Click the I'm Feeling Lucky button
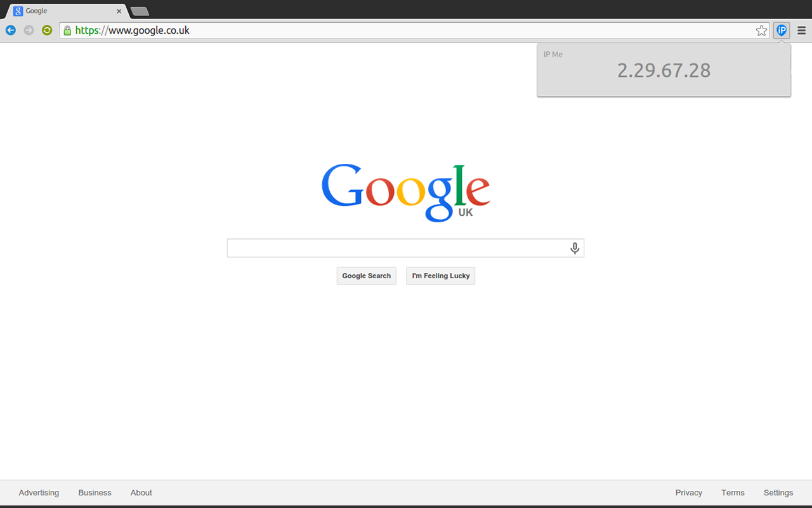The height and width of the screenshot is (508, 812). click(x=441, y=276)
